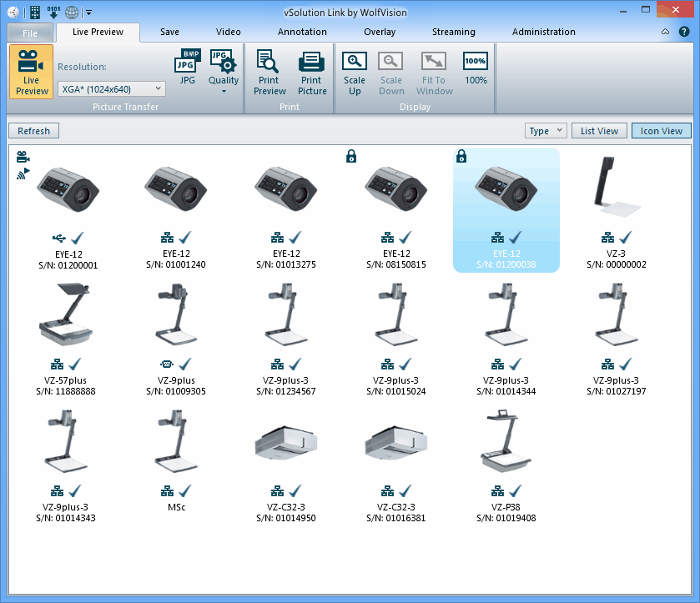Viewport: 700px width, 603px height.
Task: Open the quick access toolbar customize arrow
Action: click(x=88, y=13)
